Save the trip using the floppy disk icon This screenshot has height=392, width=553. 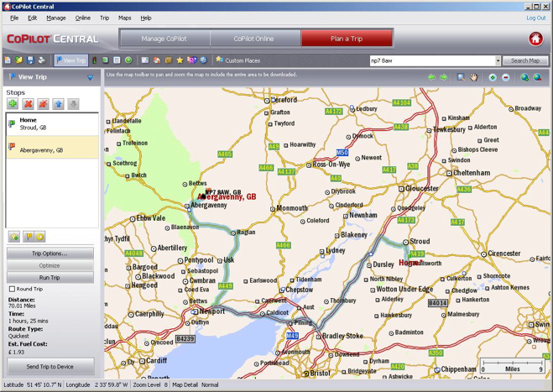[30, 60]
